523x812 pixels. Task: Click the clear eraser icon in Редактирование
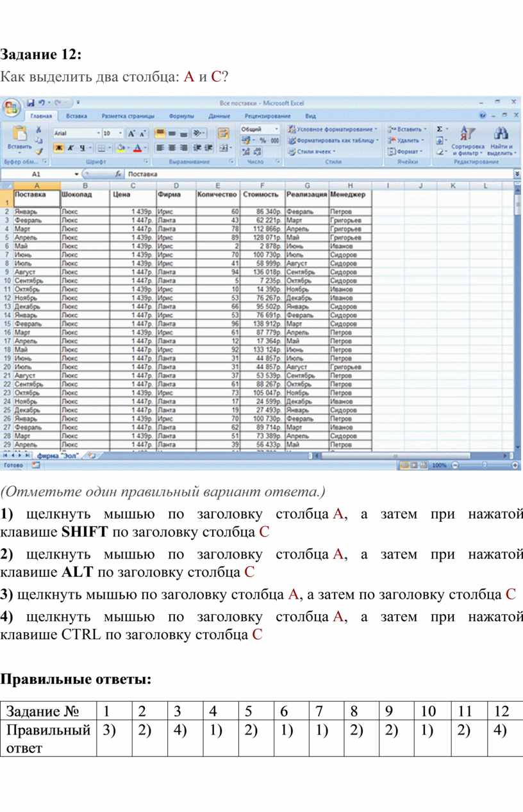pyautogui.click(x=440, y=152)
